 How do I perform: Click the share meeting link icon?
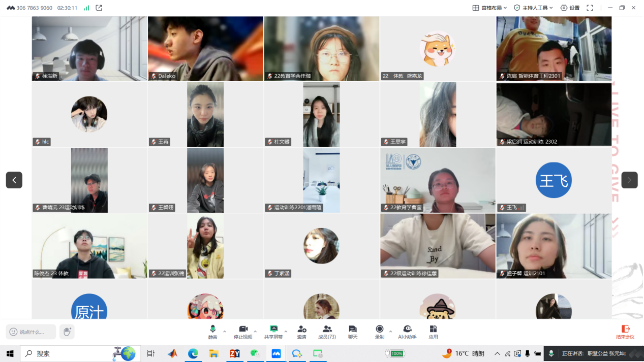(x=99, y=8)
